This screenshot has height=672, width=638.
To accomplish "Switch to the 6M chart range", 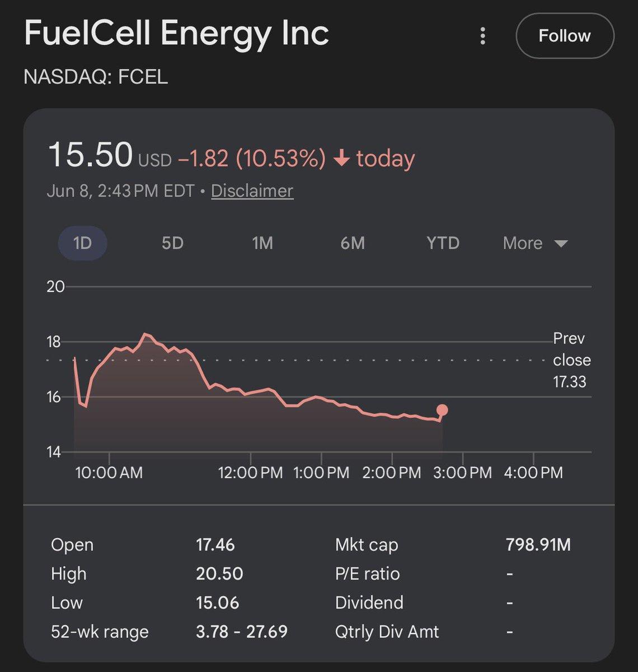I will 353,243.
